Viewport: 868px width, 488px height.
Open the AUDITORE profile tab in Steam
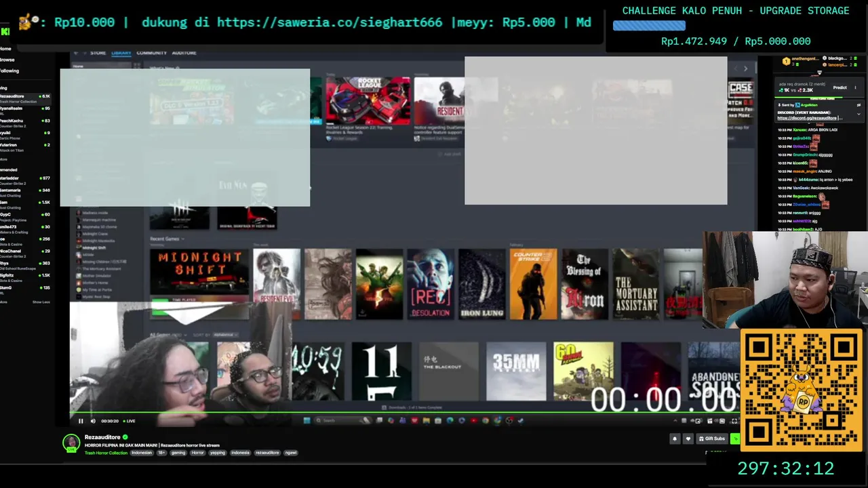click(184, 53)
